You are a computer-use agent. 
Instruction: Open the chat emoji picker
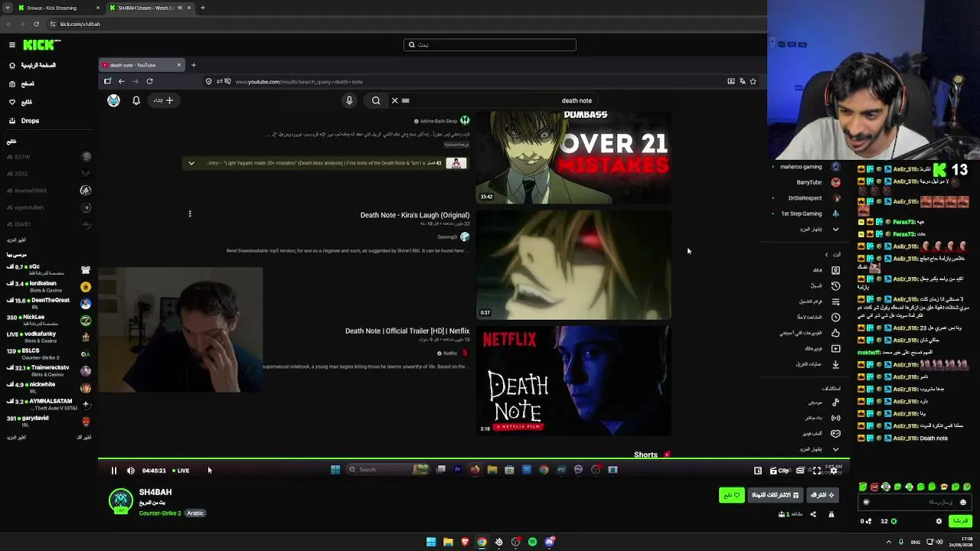coord(963,503)
